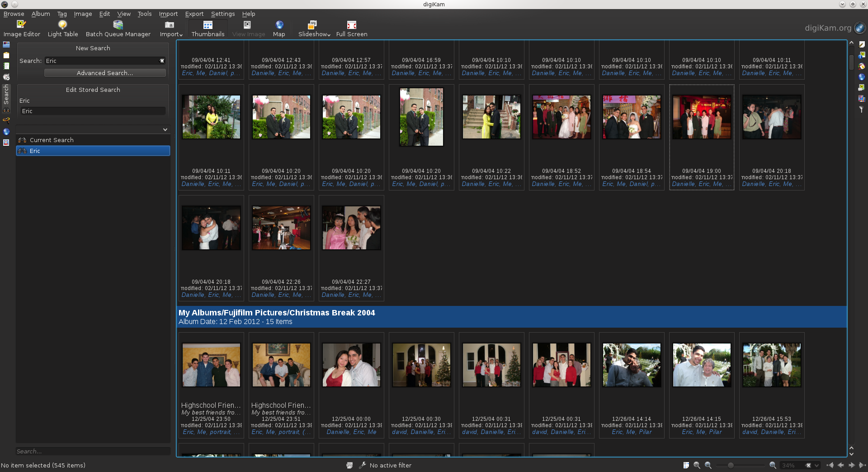Open the Fuzzy search sidebar tab
The height and width of the screenshot is (472, 868).
[x=6, y=120]
